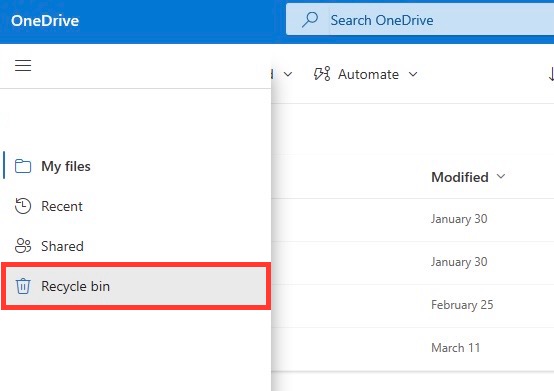Click the Modified column header
Screen dimensions: 554x391
pos(460,177)
